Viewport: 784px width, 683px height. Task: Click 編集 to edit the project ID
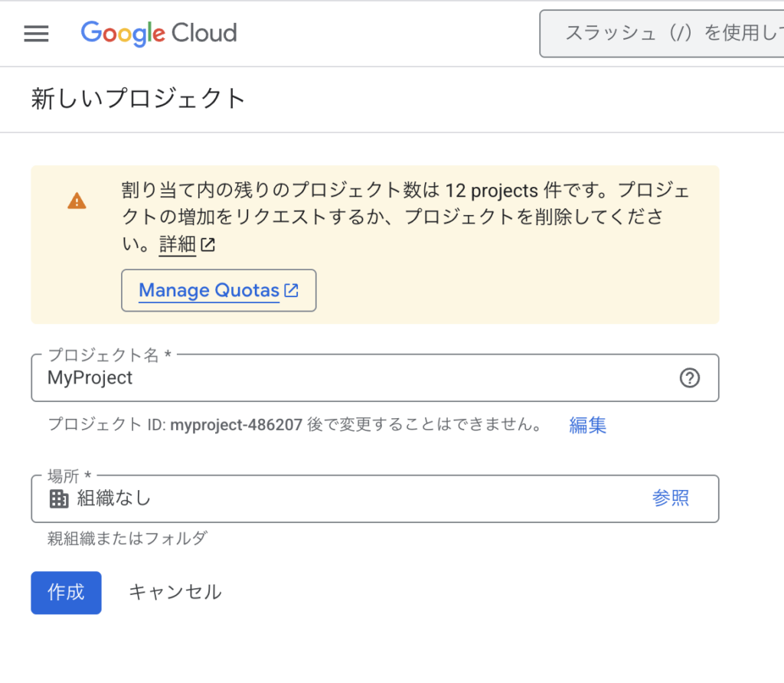(x=588, y=425)
